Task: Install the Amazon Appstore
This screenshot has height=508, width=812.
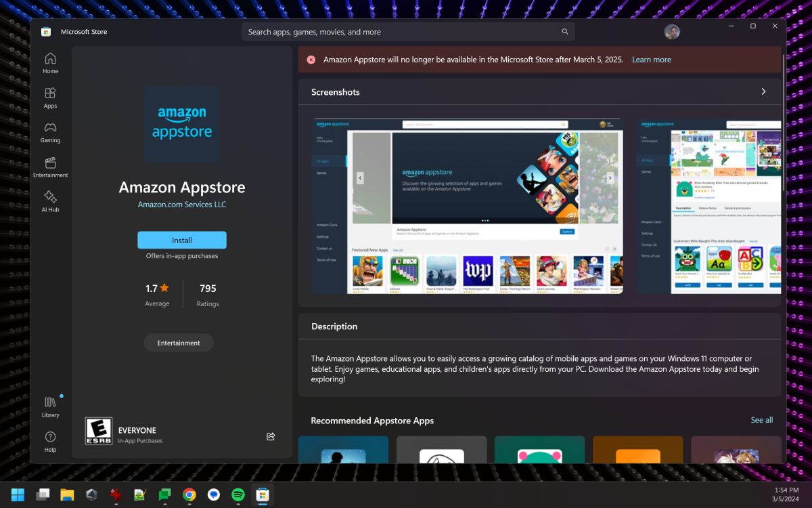Action: tap(182, 240)
